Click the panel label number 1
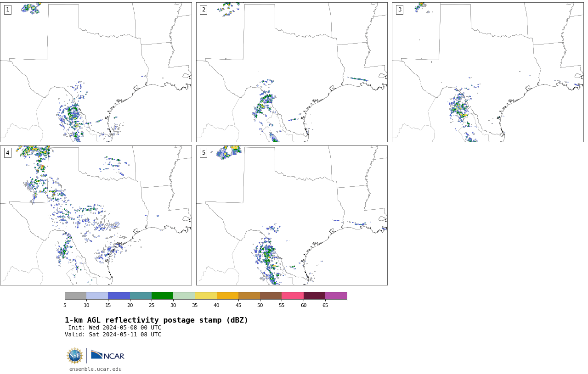The height and width of the screenshot is (374, 588). 7,10
